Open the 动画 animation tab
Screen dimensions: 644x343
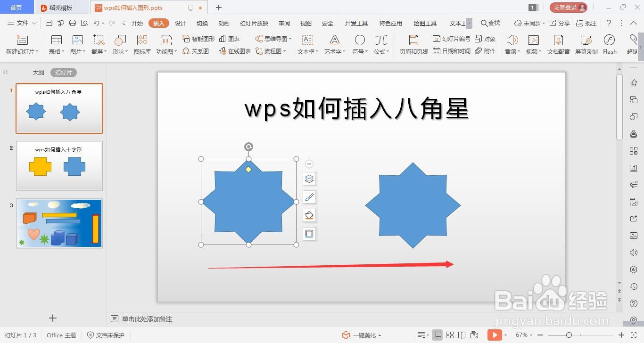pyautogui.click(x=224, y=23)
